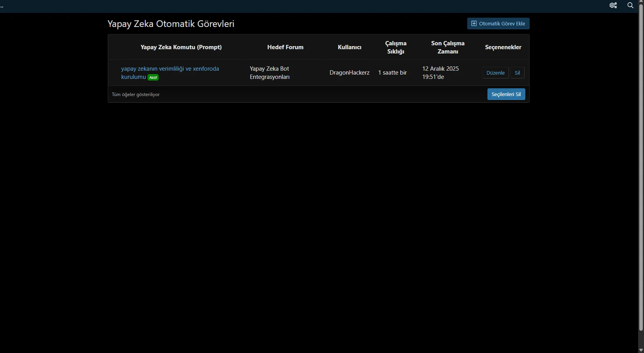Click the page's vertical scrollbar thumb

(x=641, y=168)
